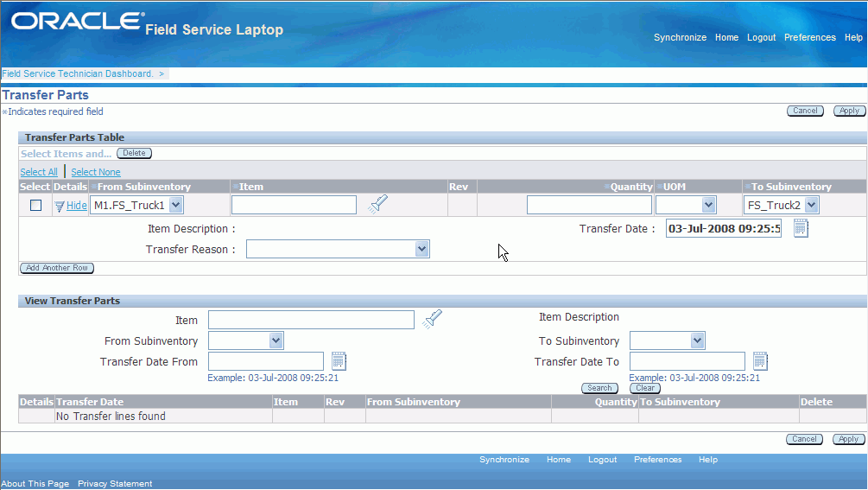This screenshot has height=490, width=868.
Task: Focus the Item field in View Transfer Parts
Action: tap(311, 320)
